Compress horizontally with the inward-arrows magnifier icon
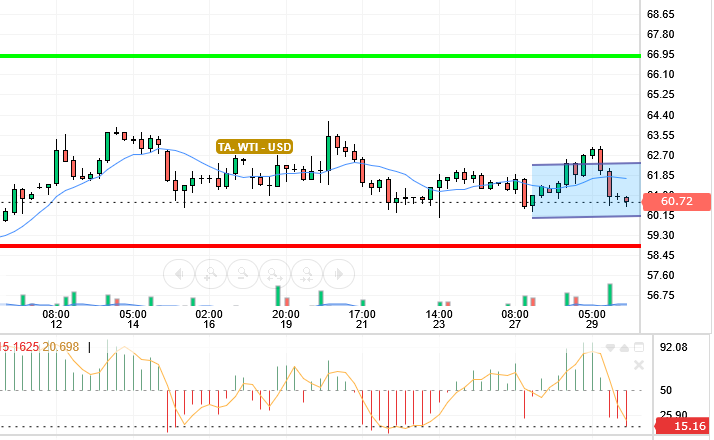Screen dimensions: 714x440 pyautogui.click(x=307, y=274)
